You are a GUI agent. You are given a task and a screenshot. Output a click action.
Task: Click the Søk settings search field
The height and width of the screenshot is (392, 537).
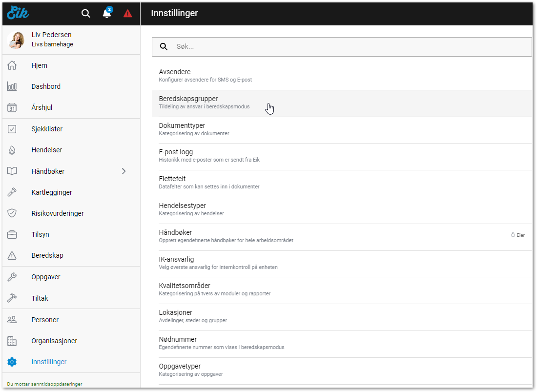[342, 47]
